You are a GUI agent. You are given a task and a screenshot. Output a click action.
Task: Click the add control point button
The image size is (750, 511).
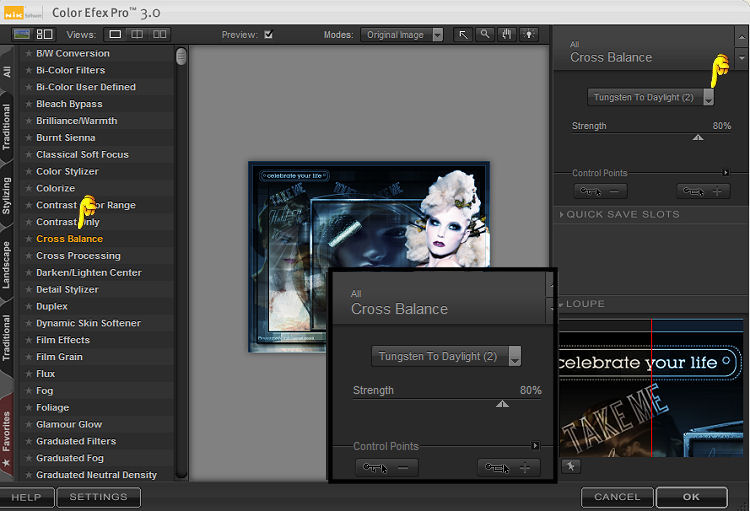(x=704, y=191)
